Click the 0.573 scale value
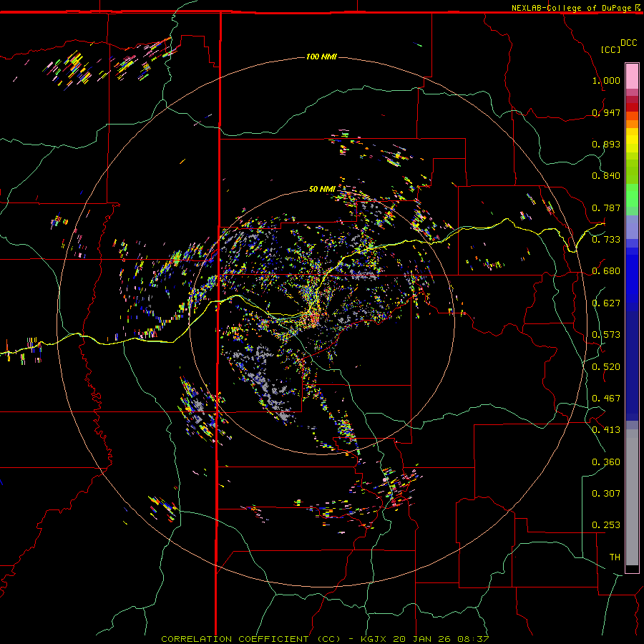The height and width of the screenshot is (644, 644). (606, 335)
